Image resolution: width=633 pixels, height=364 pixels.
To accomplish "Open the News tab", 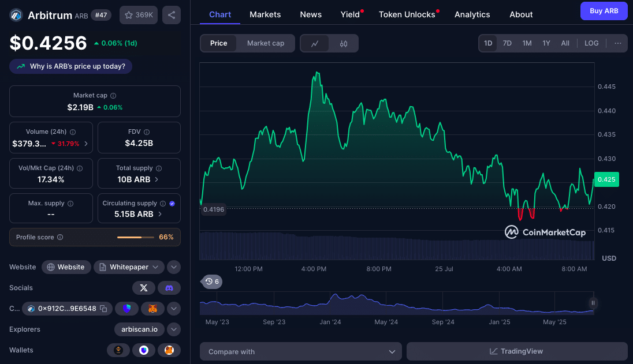I will click(311, 14).
